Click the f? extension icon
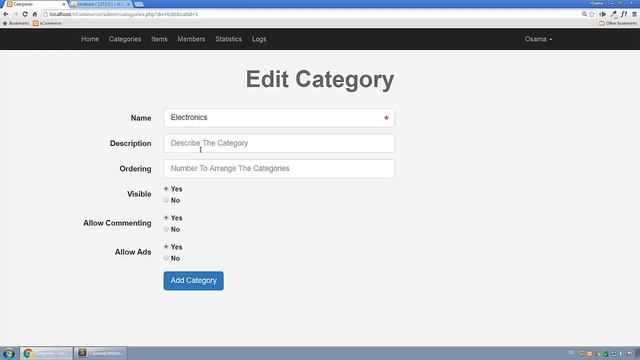 click(624, 14)
